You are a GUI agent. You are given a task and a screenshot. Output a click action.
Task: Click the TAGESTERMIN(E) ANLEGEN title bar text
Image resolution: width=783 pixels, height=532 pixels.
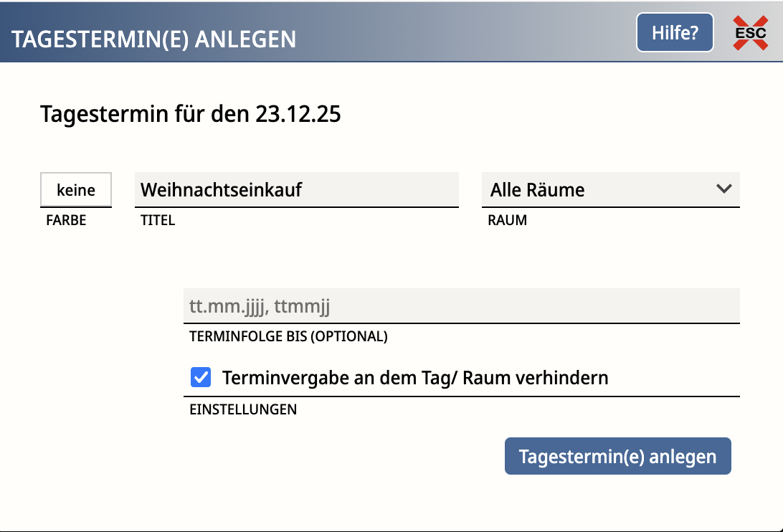pos(154,39)
